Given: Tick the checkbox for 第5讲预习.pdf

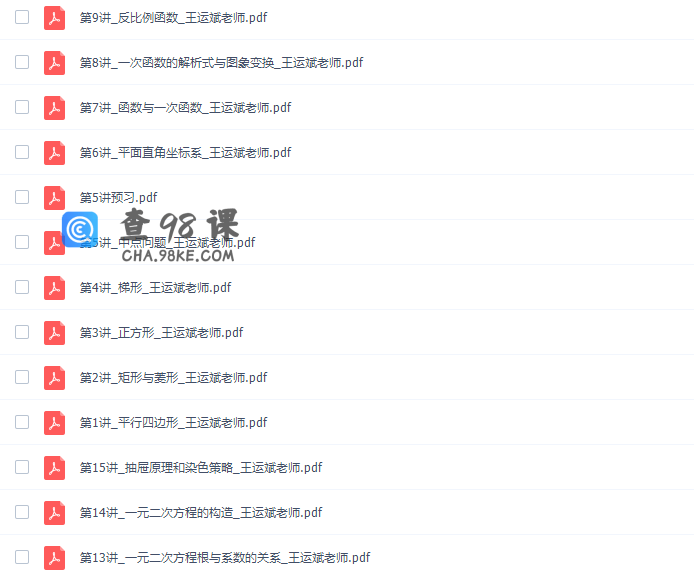Looking at the screenshot, I should pyautogui.click(x=22, y=197).
